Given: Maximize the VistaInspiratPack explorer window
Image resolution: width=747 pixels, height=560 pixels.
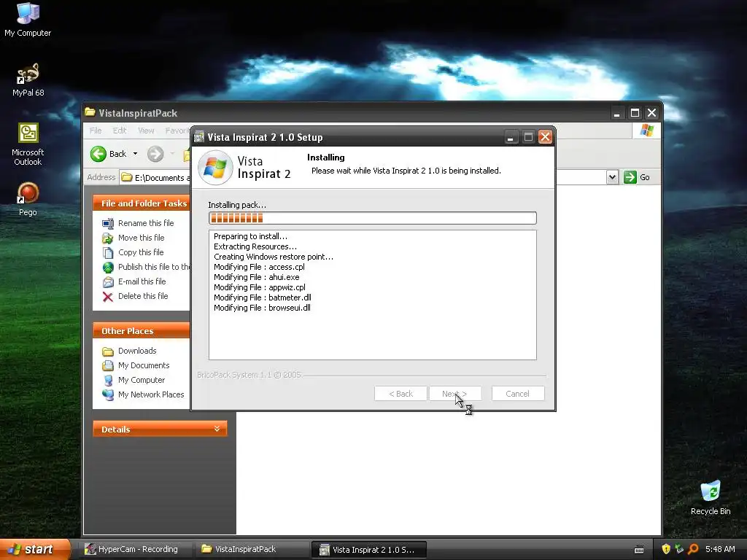Looking at the screenshot, I should point(635,113).
